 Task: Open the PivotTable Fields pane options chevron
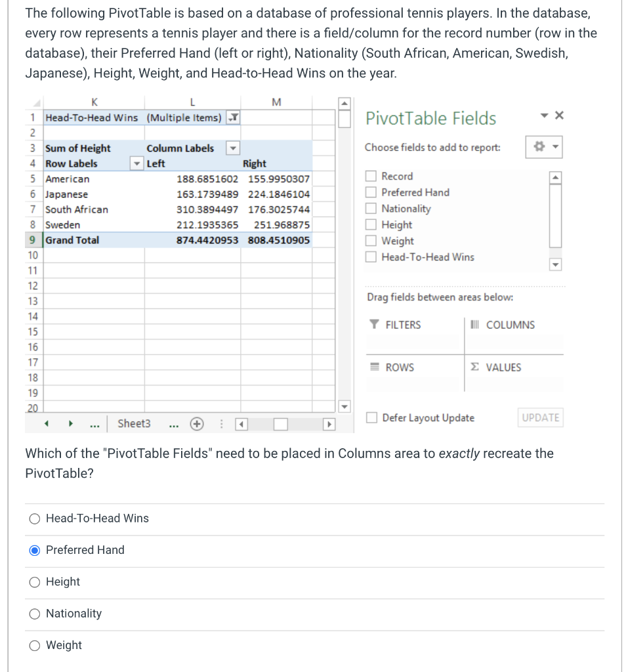tap(544, 114)
